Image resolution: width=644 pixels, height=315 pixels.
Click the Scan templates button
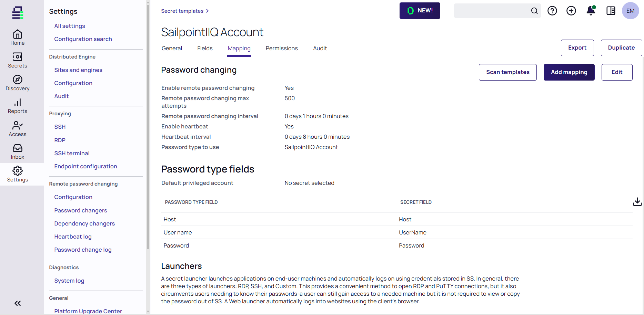coord(507,72)
